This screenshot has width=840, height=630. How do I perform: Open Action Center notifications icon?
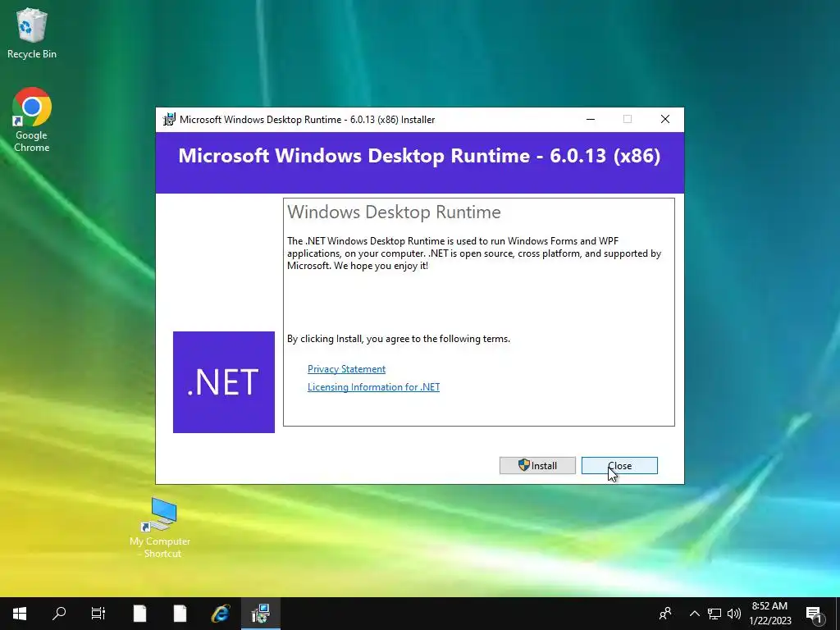815,614
